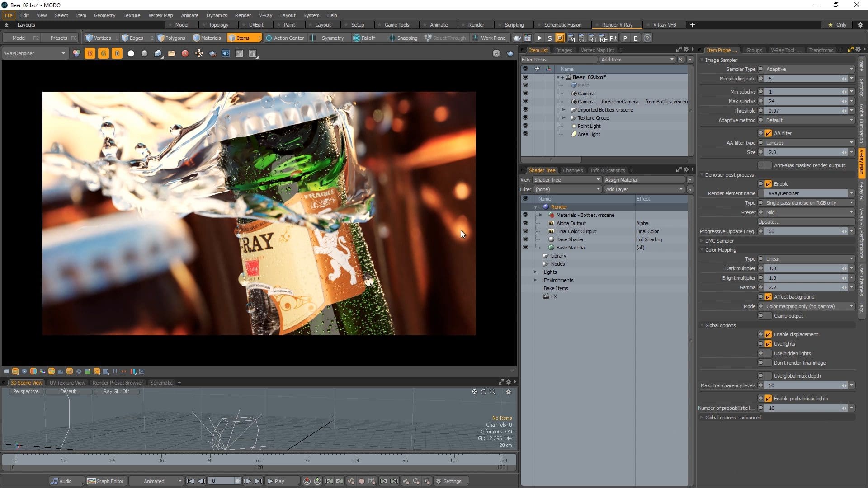The image size is (868, 488).
Task: Click the frame 48 mark on the timeline
Action: tap(210, 460)
